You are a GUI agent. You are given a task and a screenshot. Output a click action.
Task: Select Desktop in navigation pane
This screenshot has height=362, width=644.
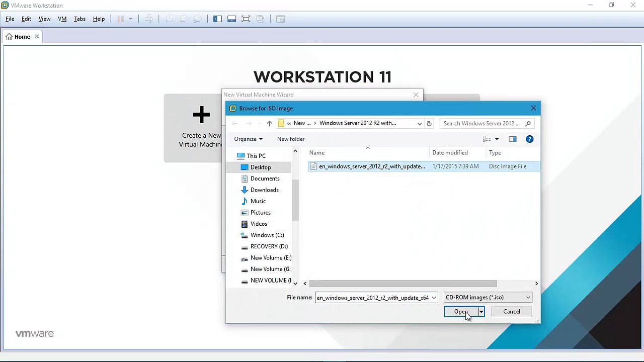[261, 167]
